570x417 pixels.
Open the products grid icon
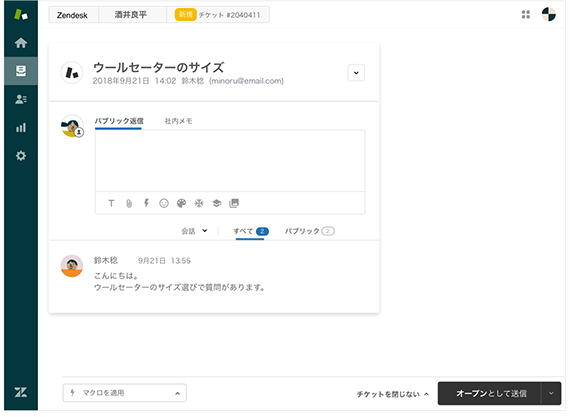tap(526, 15)
